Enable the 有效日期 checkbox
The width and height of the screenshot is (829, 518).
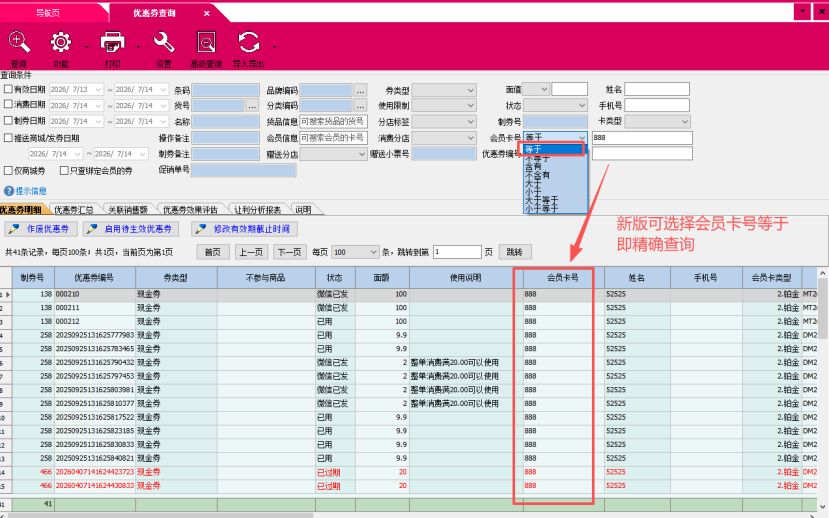[x=8, y=89]
